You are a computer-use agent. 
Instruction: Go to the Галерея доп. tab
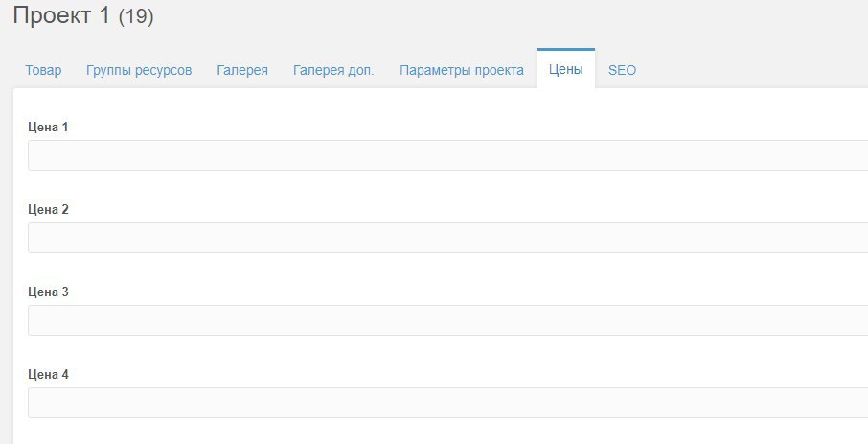click(333, 70)
